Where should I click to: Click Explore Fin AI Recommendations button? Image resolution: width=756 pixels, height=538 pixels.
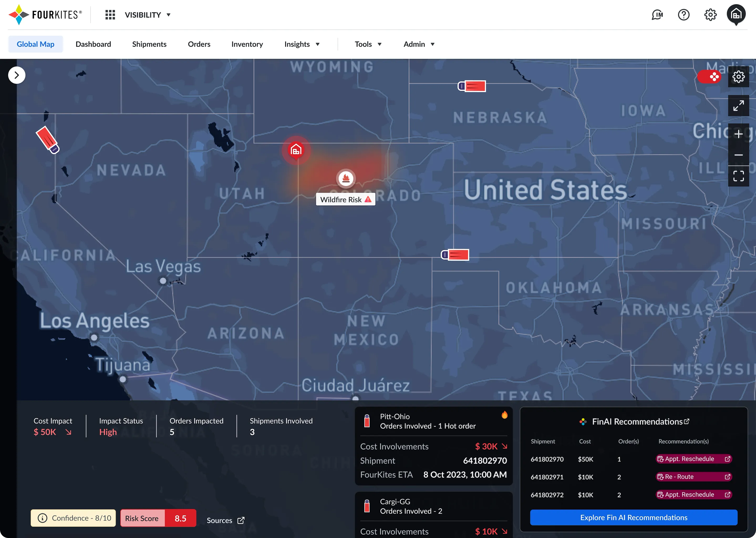tap(634, 517)
